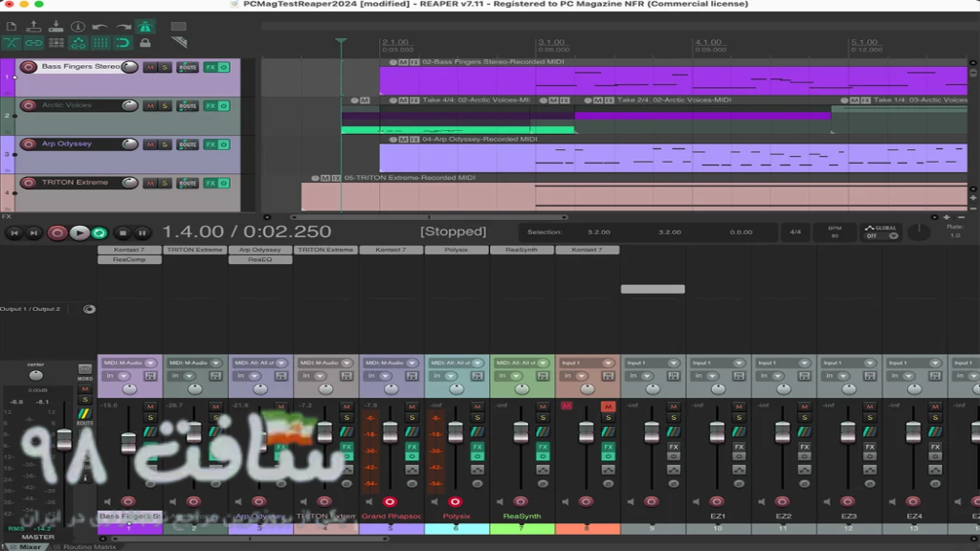Viewport: 980px width, 551px height.
Task: Open Kontakt 7 FX slot on channel 8
Action: (x=587, y=250)
